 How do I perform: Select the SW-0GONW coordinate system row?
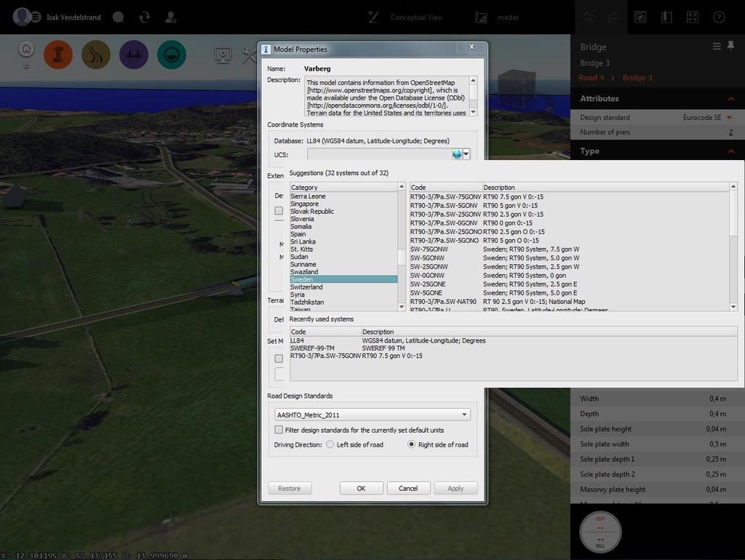tap(569, 276)
